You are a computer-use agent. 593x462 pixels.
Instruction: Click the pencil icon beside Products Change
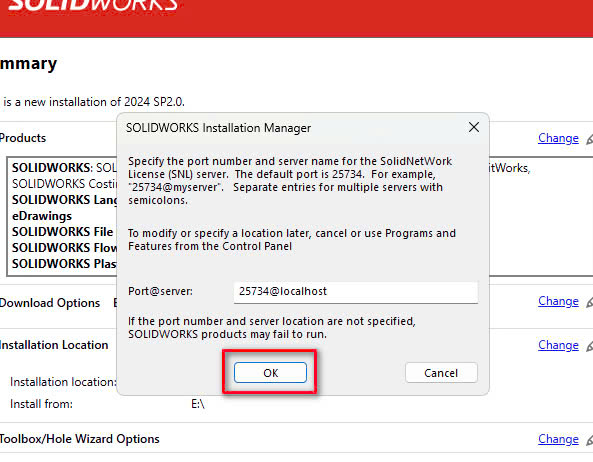589,139
